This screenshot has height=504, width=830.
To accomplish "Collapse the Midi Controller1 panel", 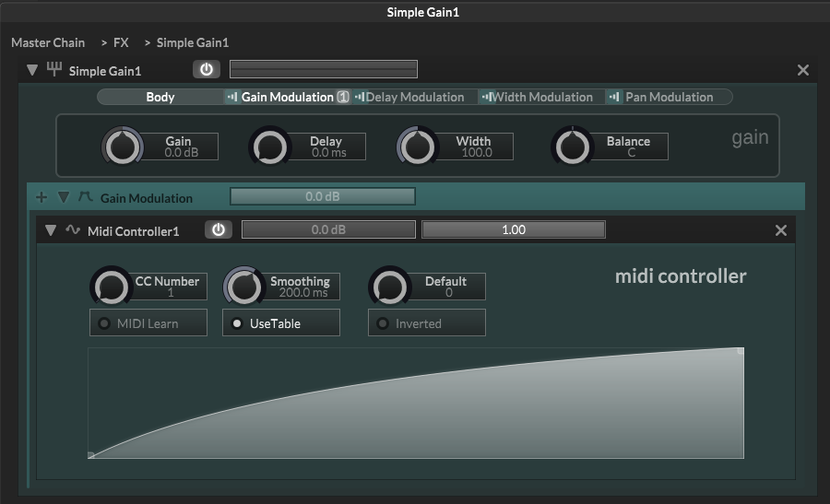I will point(51,230).
